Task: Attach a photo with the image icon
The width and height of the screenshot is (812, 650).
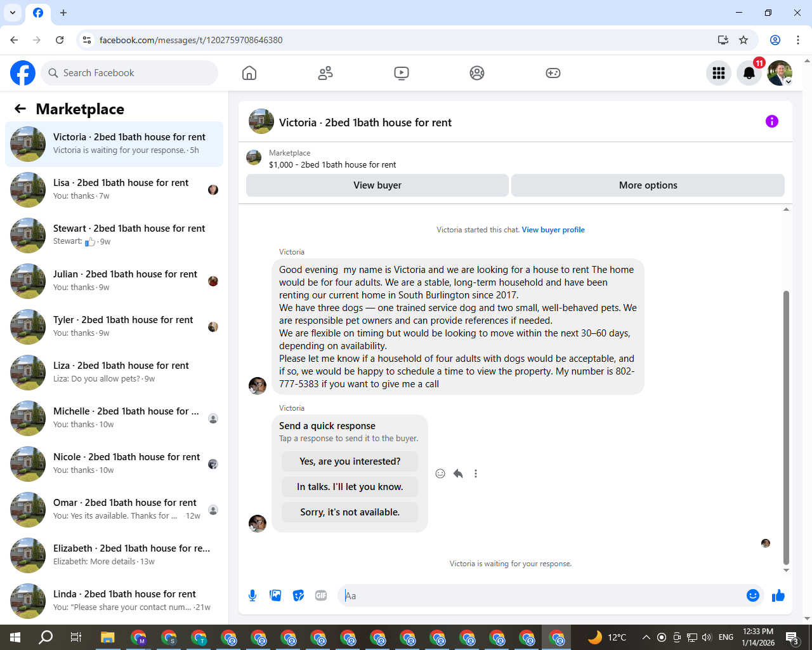Action: pyautogui.click(x=275, y=595)
